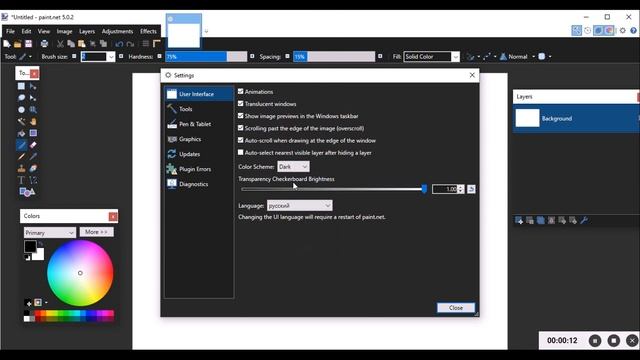The image size is (640, 360).
Task: Enable Auto-select nearest visible layer checkbox
Action: pos(240,153)
